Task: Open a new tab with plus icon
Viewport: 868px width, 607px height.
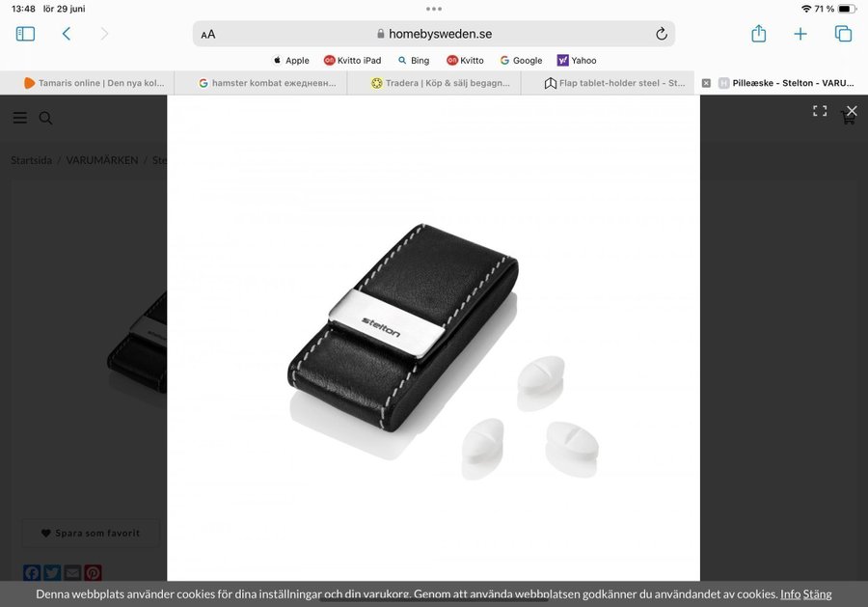Action: [x=800, y=34]
